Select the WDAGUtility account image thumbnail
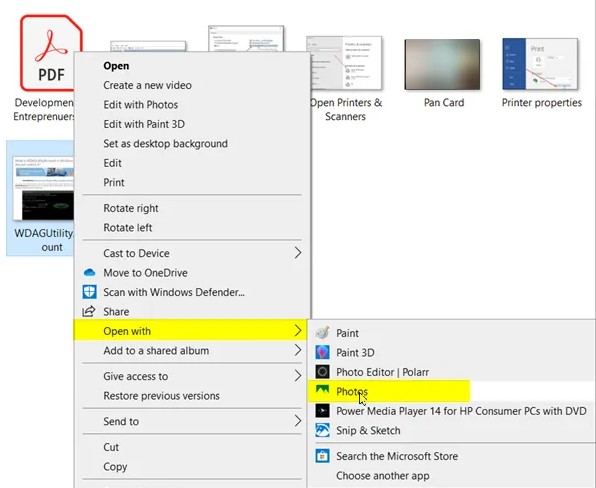 click(43, 188)
